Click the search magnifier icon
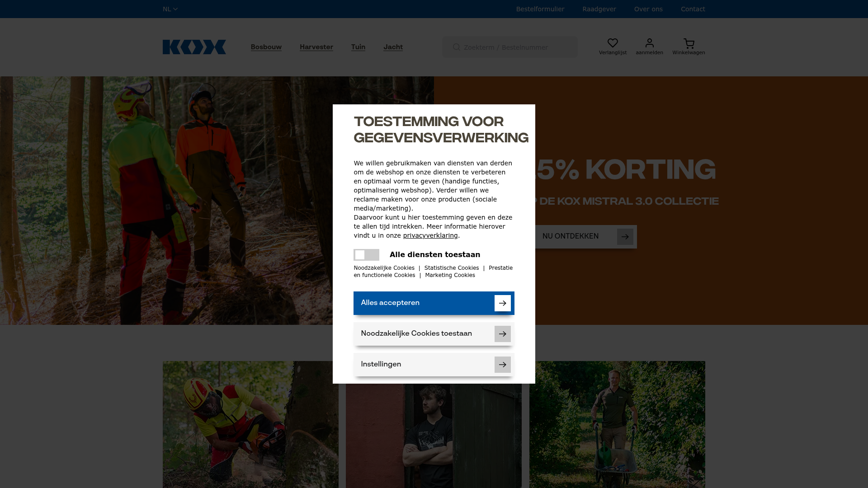The height and width of the screenshot is (488, 868). (x=456, y=47)
